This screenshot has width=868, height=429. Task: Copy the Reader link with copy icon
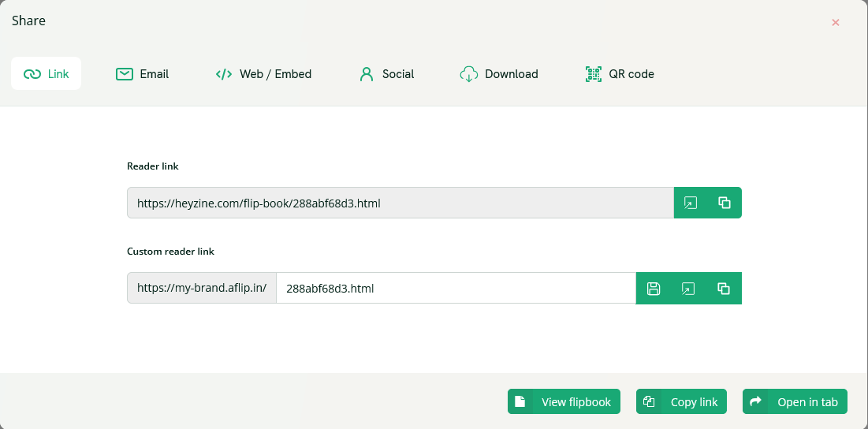(x=724, y=203)
